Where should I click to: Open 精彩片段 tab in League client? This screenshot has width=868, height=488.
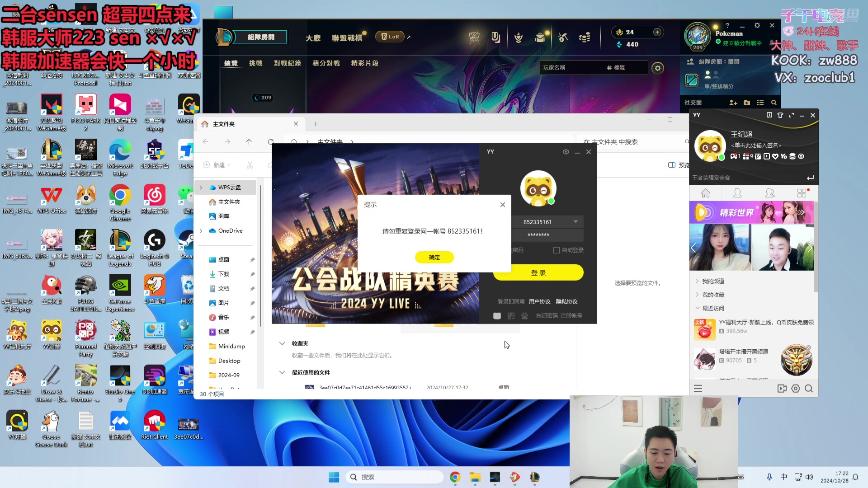point(365,63)
